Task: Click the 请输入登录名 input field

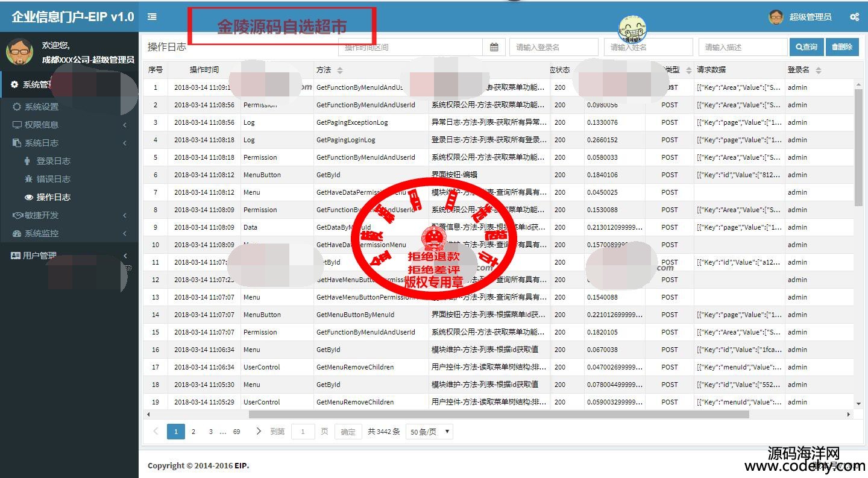Action: [553, 47]
